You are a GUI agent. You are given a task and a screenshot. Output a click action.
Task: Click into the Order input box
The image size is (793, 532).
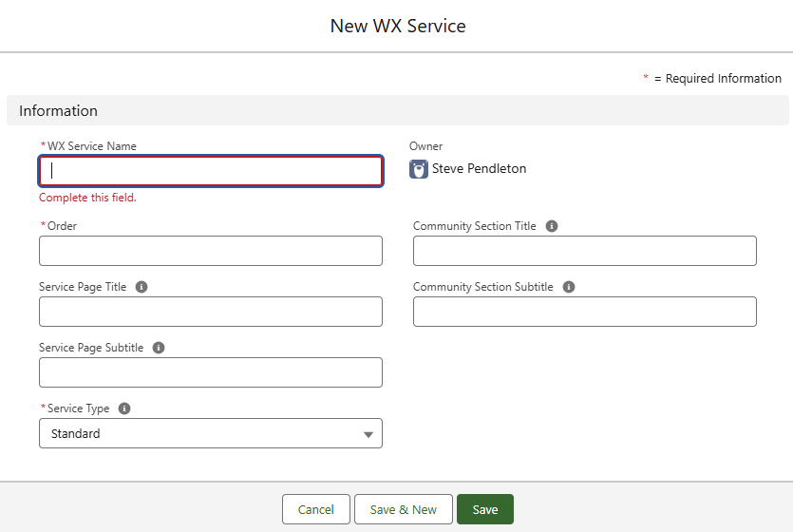click(x=211, y=251)
